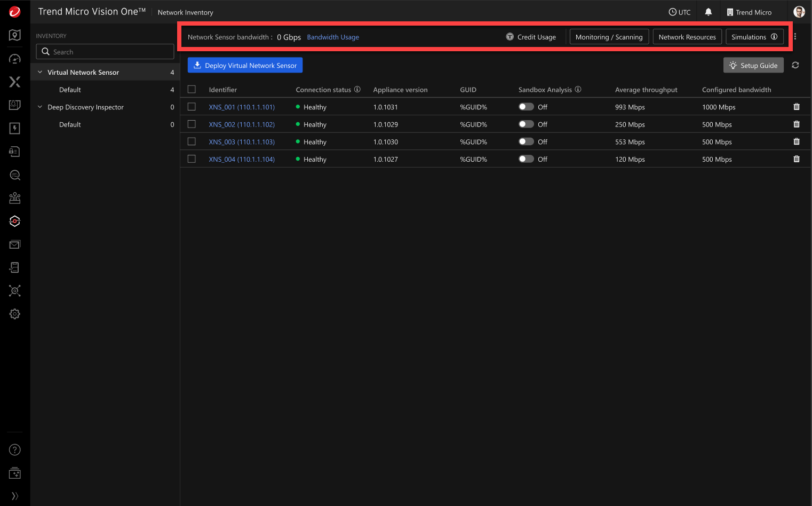Open the three-dot more options menu
The width and height of the screenshot is (812, 506).
click(x=795, y=37)
